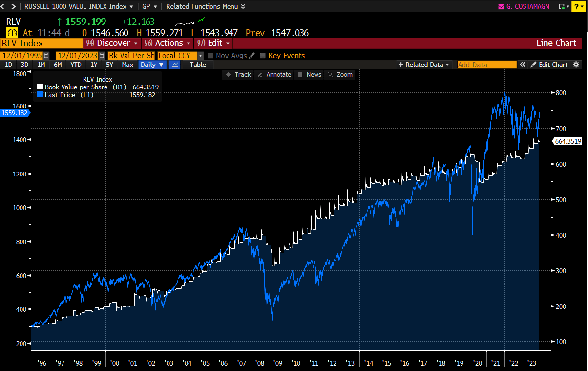Open the chart settings gear icon
Image resolution: width=588 pixels, height=371 pixels.
(x=576, y=65)
